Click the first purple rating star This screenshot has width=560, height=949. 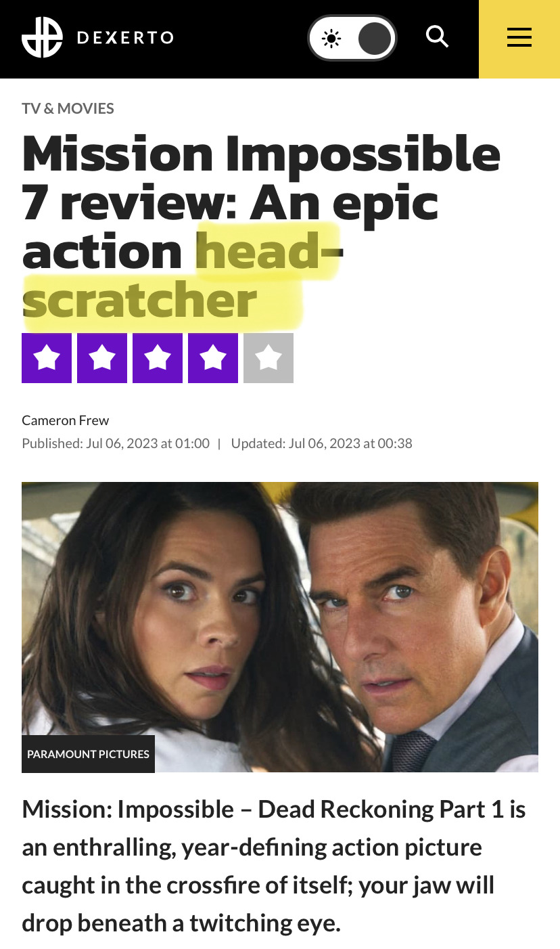47,358
